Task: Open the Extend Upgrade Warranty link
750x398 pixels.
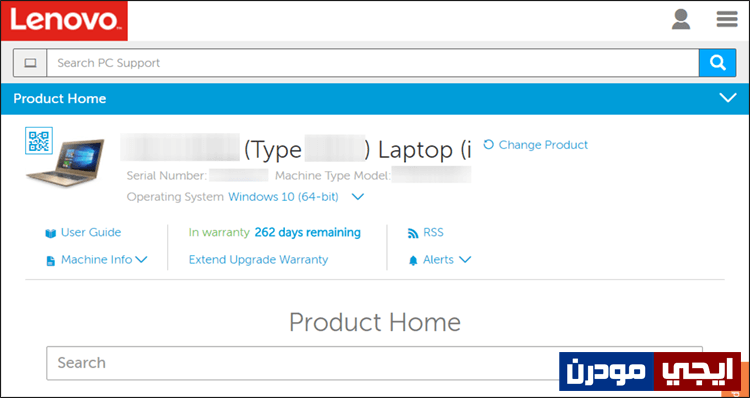Action: 258,260
